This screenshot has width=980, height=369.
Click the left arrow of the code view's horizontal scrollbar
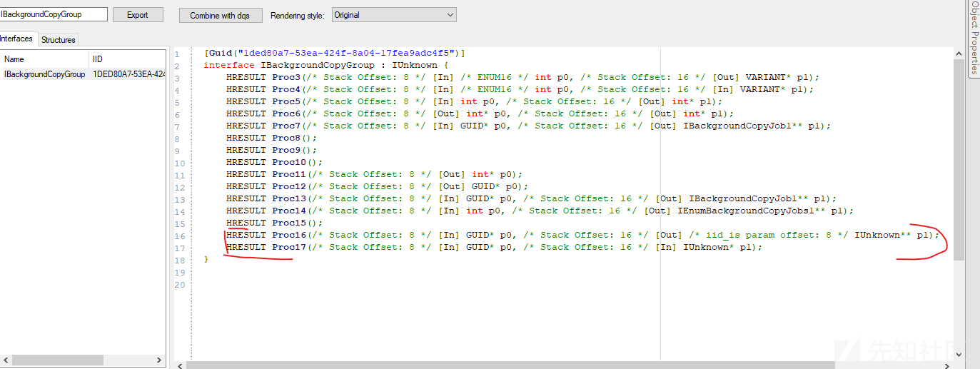click(180, 365)
